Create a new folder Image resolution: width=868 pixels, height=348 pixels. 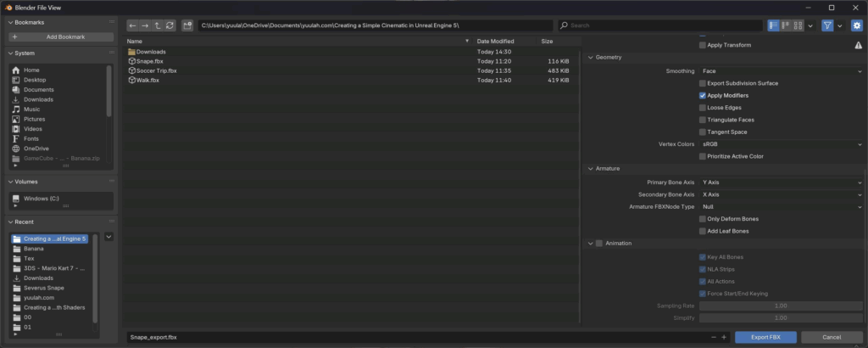tap(187, 26)
